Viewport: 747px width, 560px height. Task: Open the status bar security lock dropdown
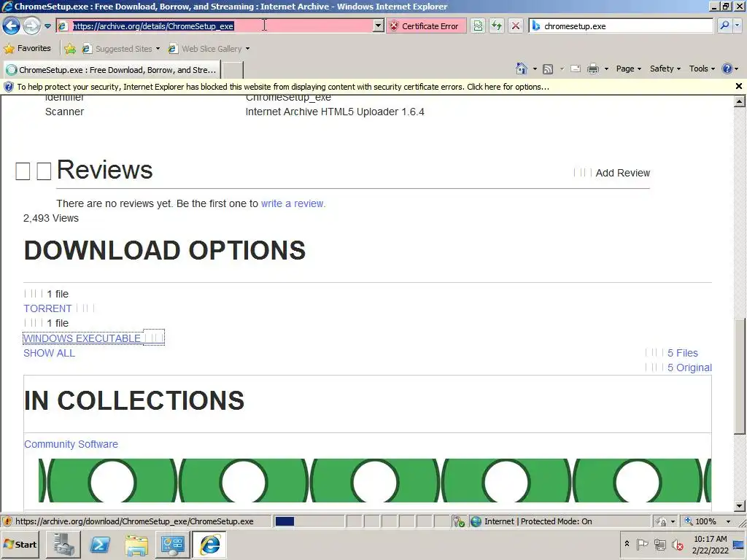coord(665,521)
